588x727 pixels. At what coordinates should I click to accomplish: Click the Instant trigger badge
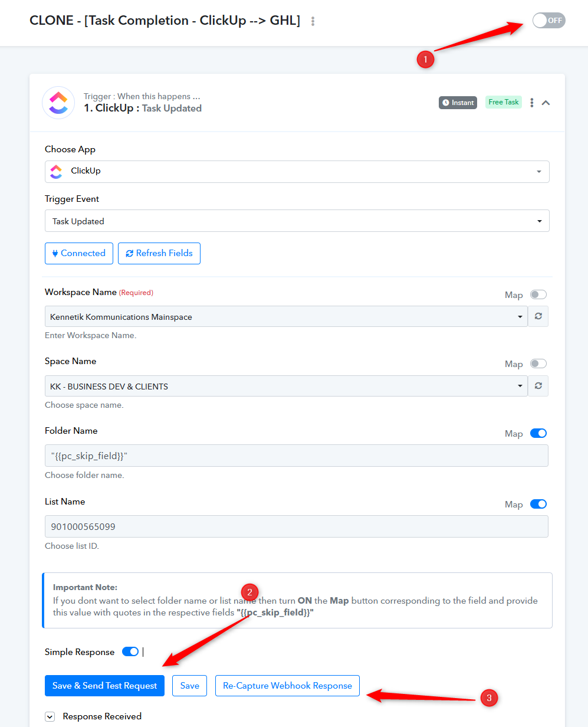point(458,103)
